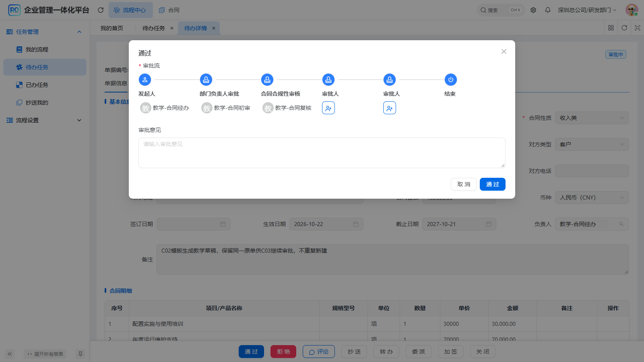This screenshot has width=644, height=362.
Task: Select 抄送我的 in the sidebar
Action: [45, 103]
